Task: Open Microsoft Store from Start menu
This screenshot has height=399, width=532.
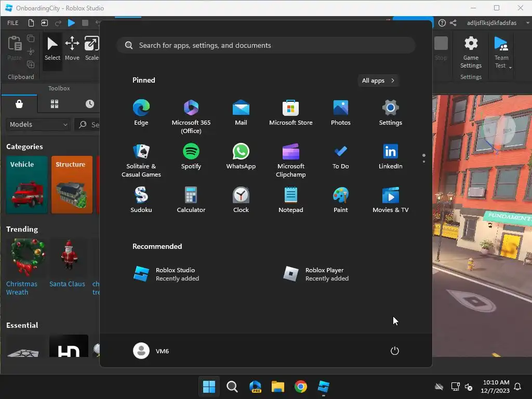Action: tap(291, 113)
